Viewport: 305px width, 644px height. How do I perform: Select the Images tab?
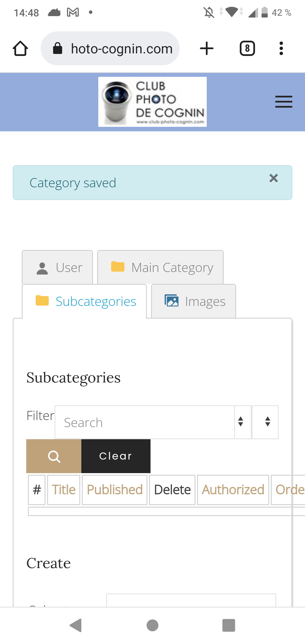194,301
